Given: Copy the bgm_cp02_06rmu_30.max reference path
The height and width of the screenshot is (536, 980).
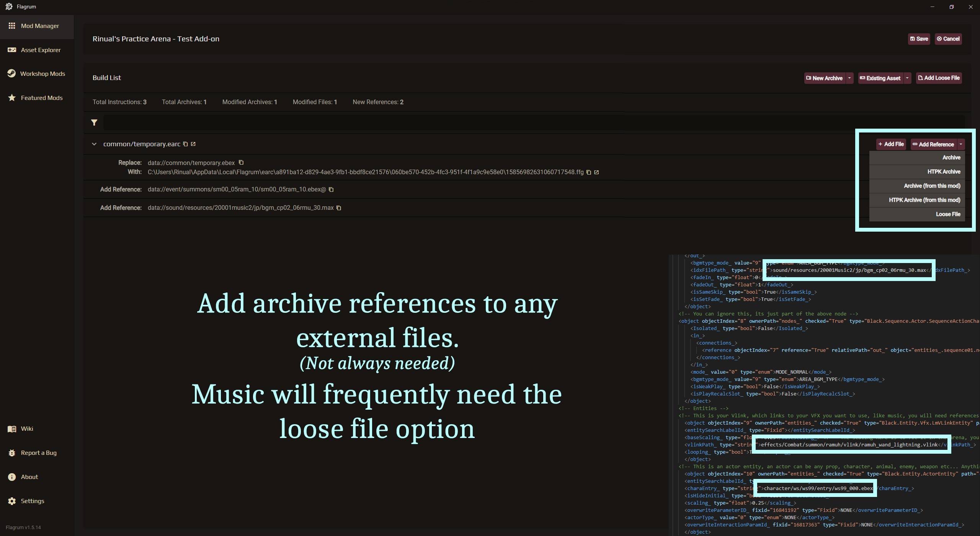Looking at the screenshot, I should 339,208.
